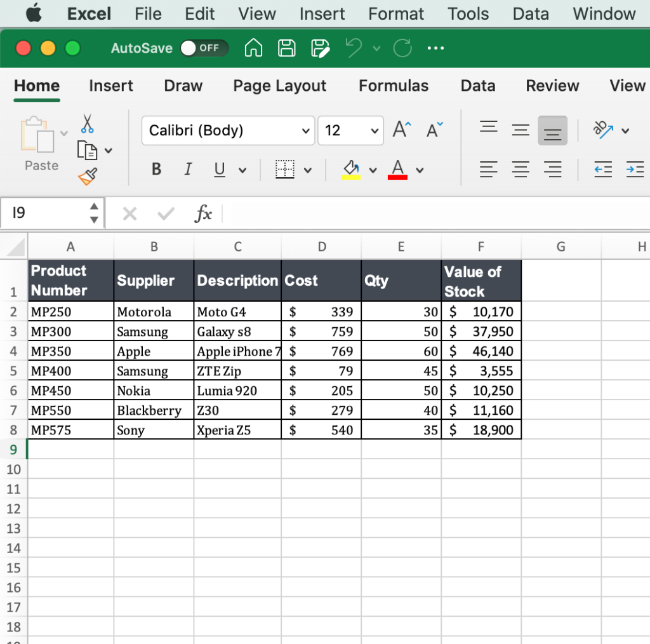The width and height of the screenshot is (650, 644).
Task: Apply yellow fill with paint bucket icon
Action: click(x=350, y=169)
